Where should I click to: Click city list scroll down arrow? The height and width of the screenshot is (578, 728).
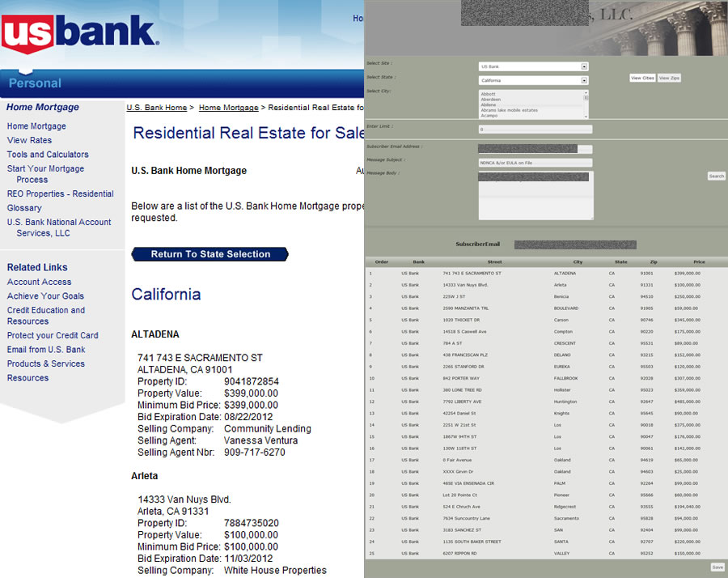(586, 116)
